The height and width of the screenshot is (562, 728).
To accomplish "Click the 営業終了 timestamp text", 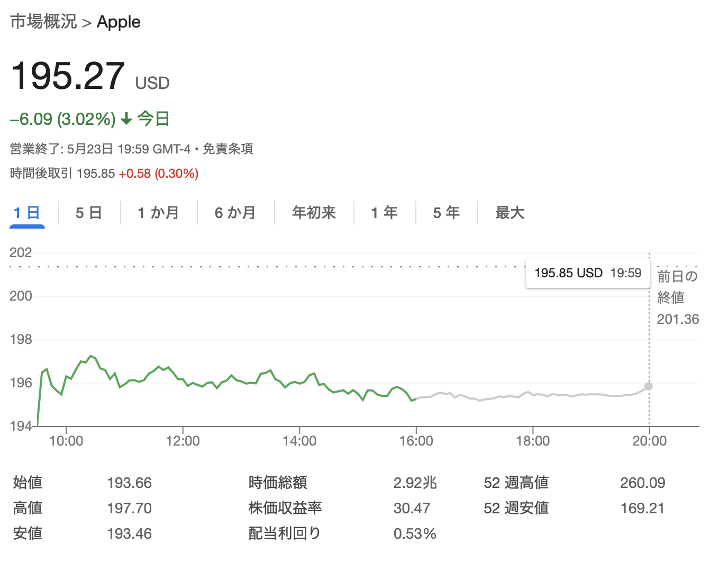I will coord(100,149).
